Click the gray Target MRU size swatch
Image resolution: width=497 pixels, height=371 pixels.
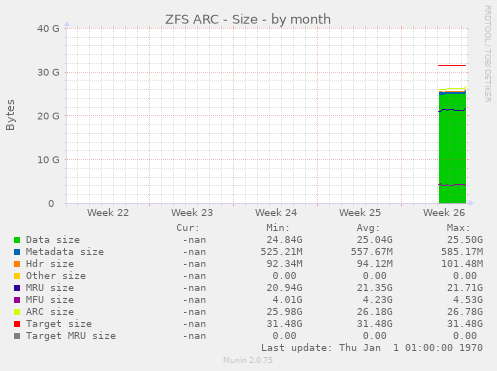[17, 336]
